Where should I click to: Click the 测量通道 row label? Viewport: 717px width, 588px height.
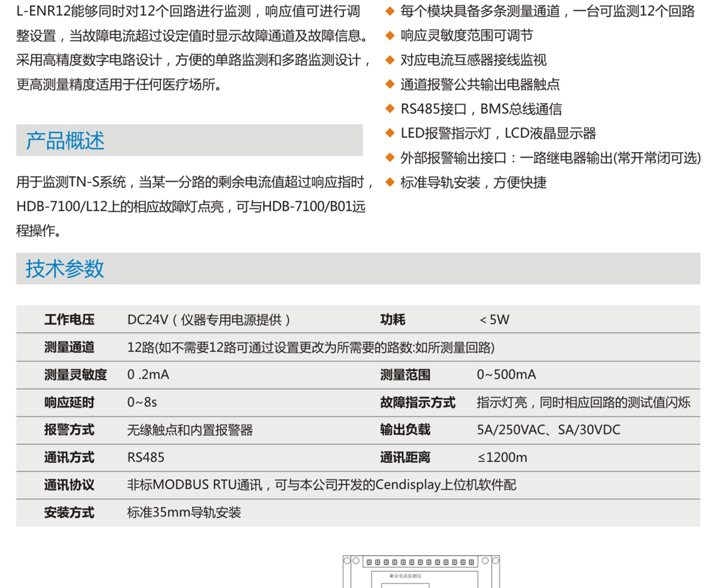pyautogui.click(x=69, y=347)
